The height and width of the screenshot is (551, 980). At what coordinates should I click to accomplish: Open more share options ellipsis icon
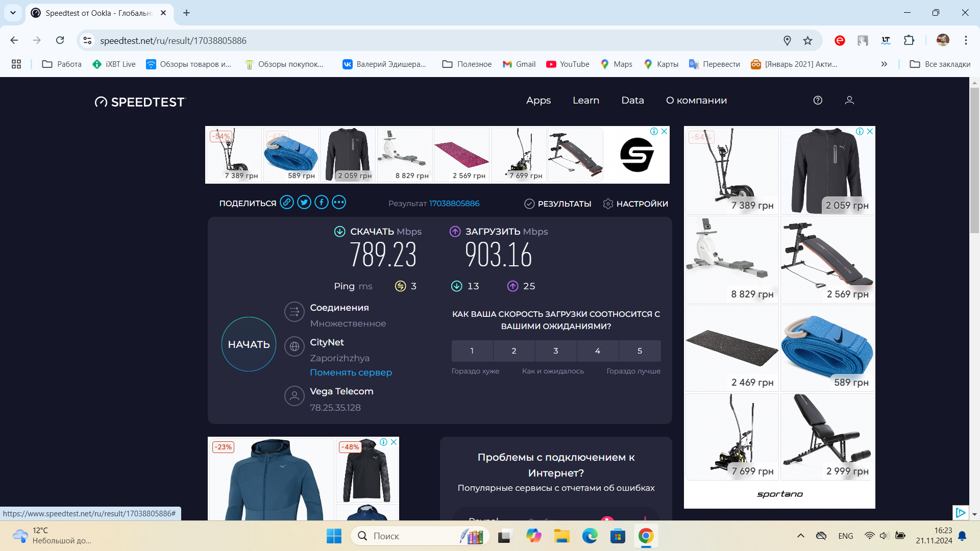click(339, 203)
